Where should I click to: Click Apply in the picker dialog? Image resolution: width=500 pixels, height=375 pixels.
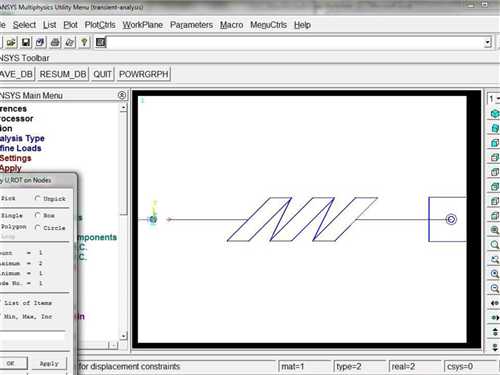point(49,363)
